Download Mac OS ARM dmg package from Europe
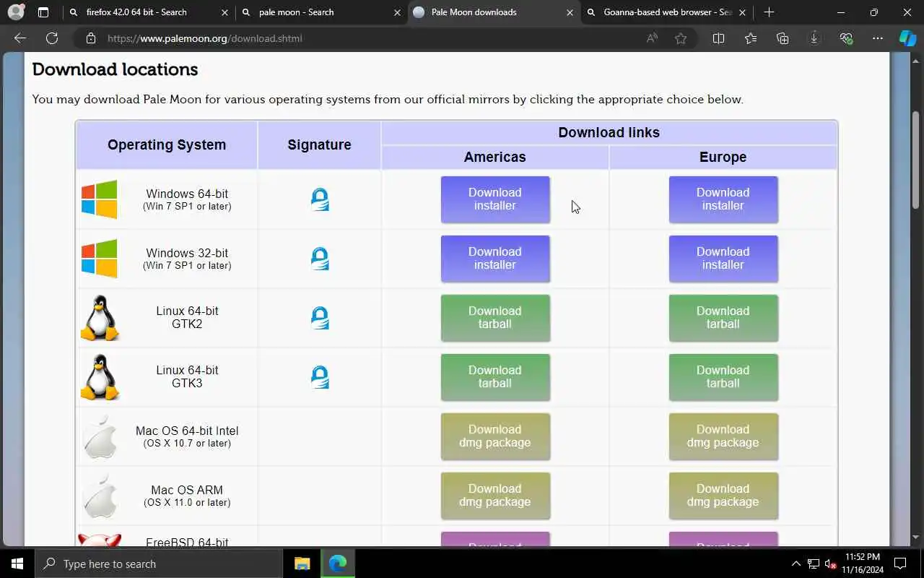 [x=723, y=496]
